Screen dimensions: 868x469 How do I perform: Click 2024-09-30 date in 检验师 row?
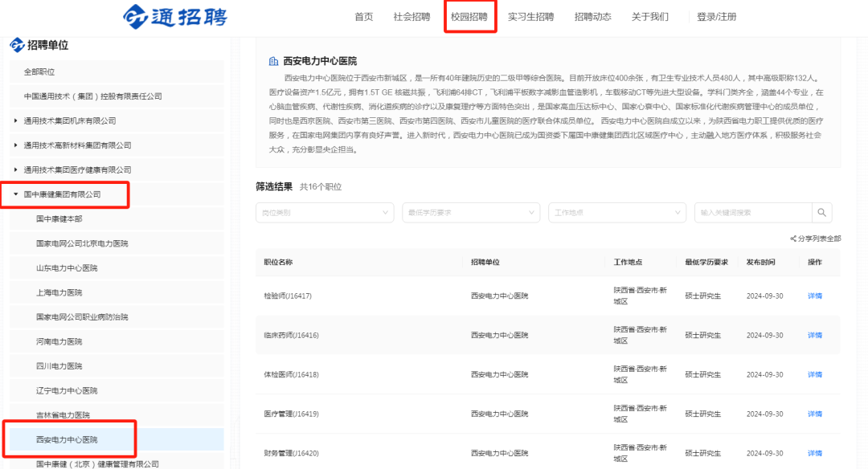coord(764,296)
